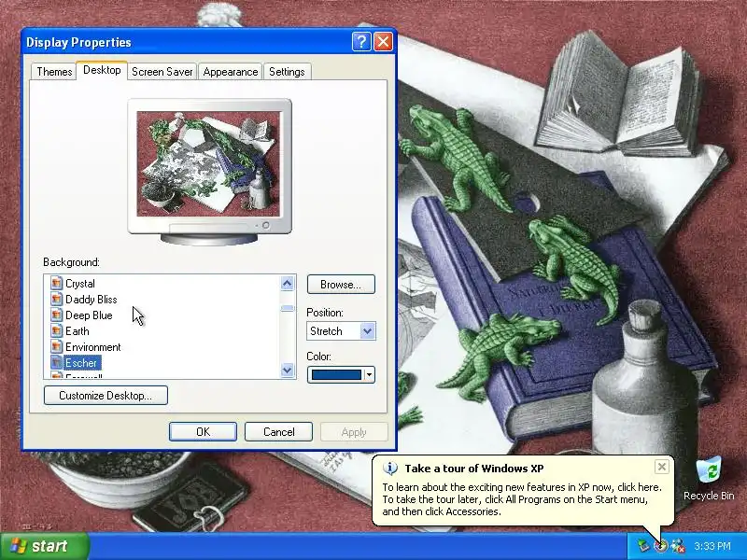Open the desktop Color picker dropdown
The image size is (747, 560).
coord(341,375)
